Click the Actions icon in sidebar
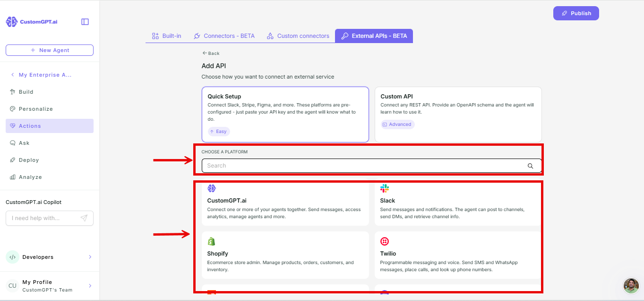Viewport: 644px width, 301px height. tap(13, 126)
